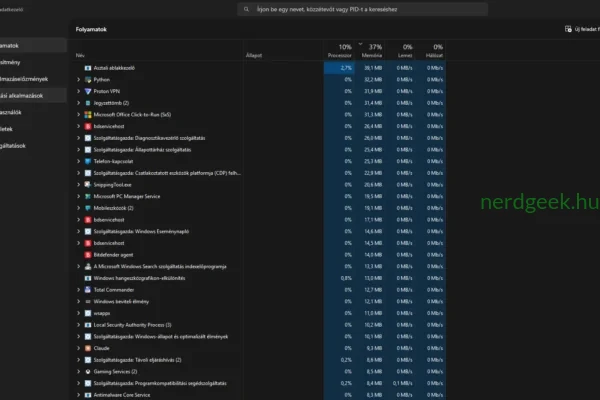Click the Microsoft Office Click-to-Run icon
The width and height of the screenshot is (600, 400).
[88, 114]
